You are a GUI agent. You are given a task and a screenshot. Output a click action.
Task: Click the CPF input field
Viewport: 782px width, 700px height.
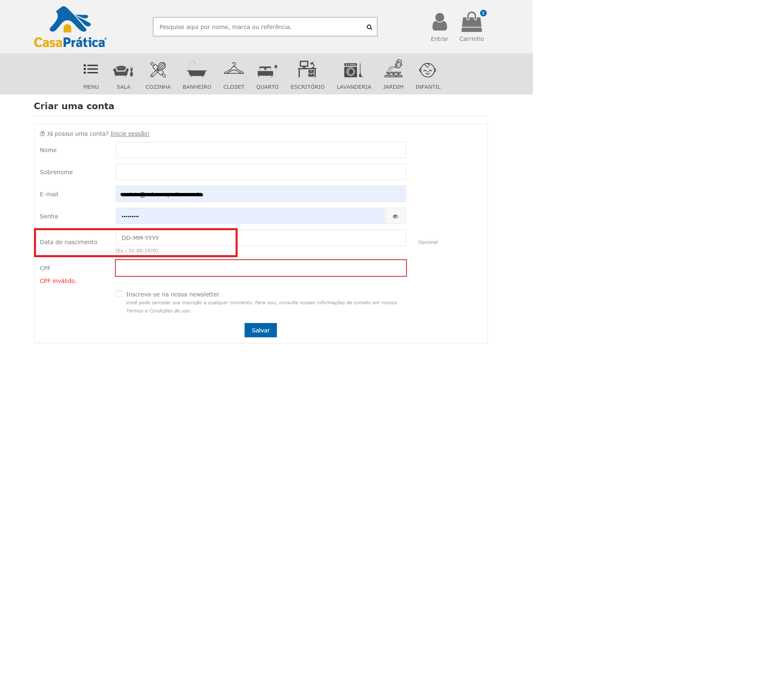click(x=261, y=268)
